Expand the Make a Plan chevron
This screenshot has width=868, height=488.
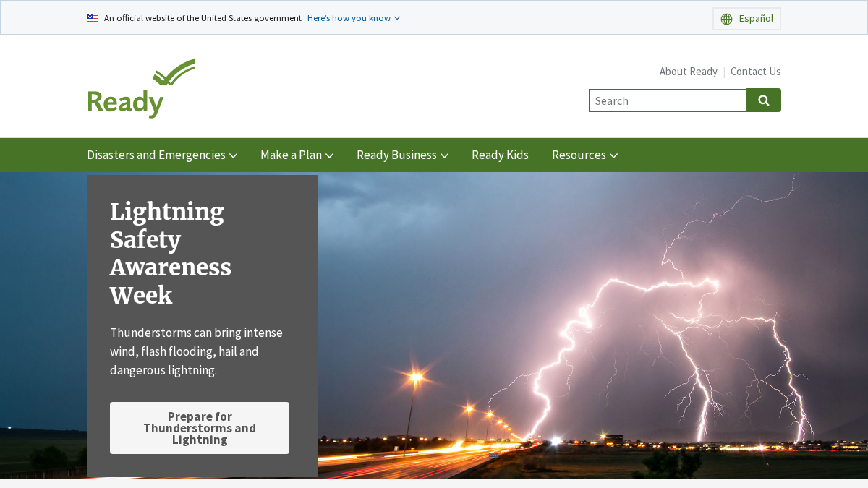click(x=329, y=155)
